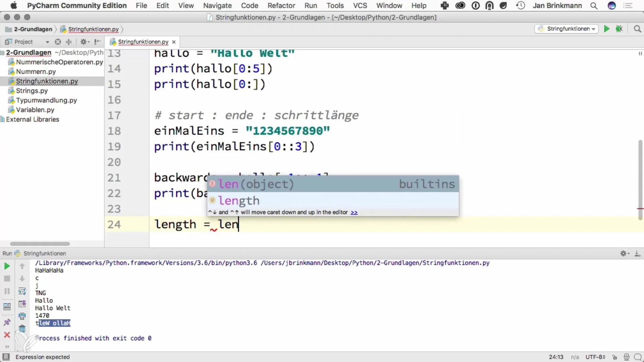Open the Code menu
The width and height of the screenshot is (644, 362).
click(x=250, y=6)
